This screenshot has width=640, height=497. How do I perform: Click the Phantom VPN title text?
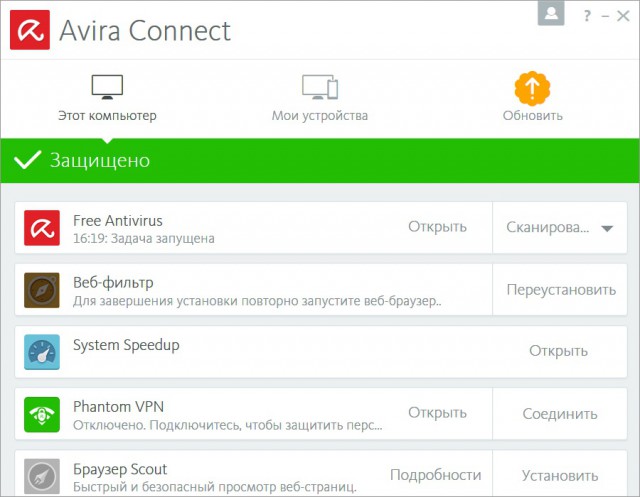(118, 407)
